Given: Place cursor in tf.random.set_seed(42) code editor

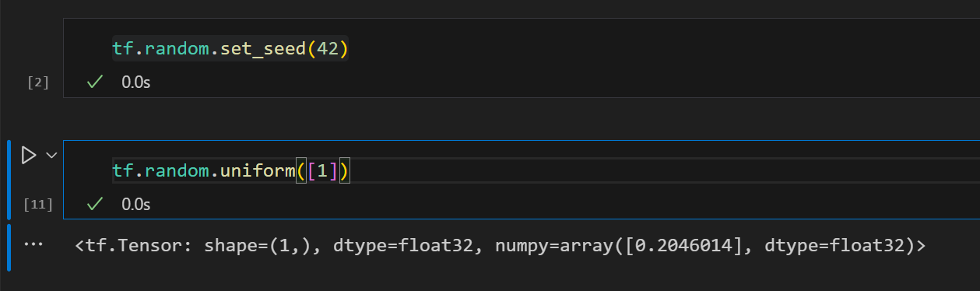Looking at the screenshot, I should tap(520, 49).
